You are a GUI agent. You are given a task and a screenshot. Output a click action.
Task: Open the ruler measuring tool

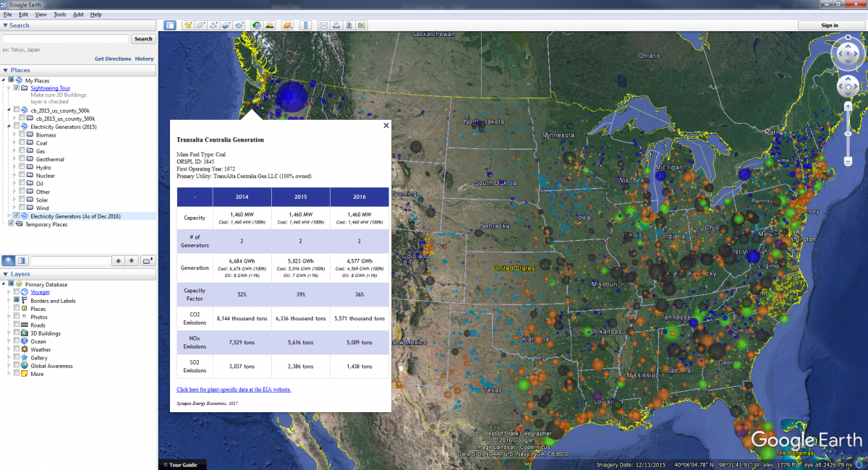pos(305,25)
